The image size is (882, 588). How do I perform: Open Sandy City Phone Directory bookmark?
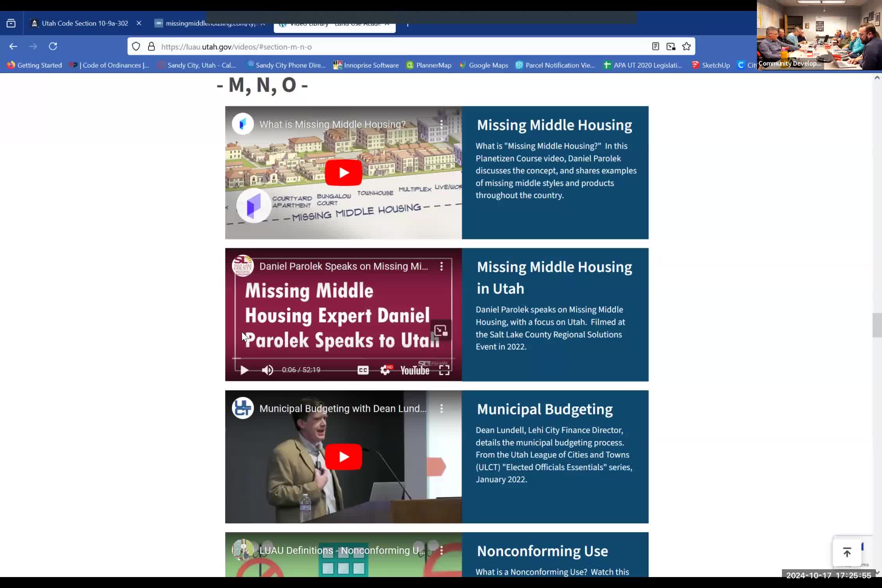286,65
